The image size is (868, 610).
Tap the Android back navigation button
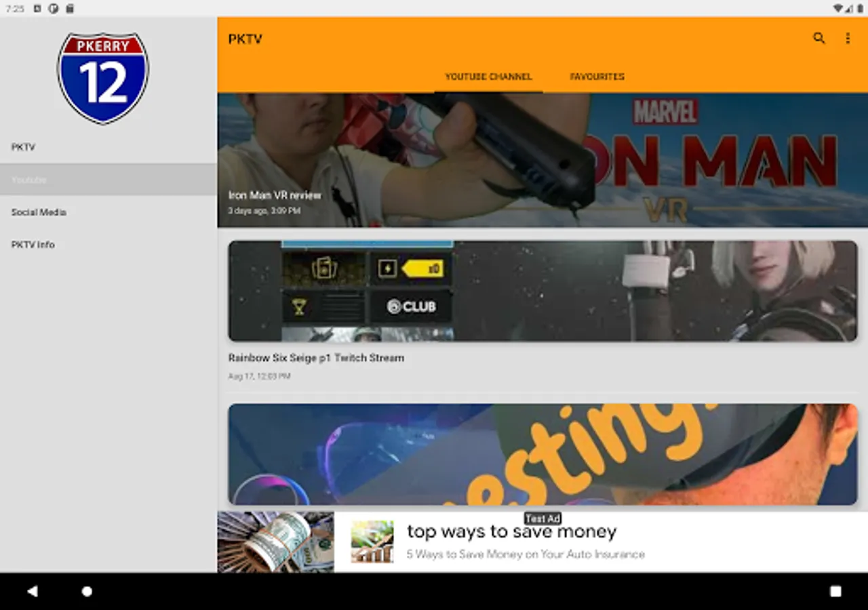tap(32, 591)
